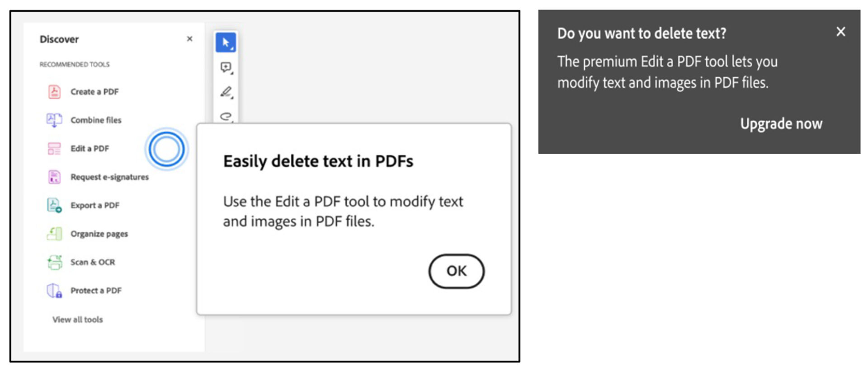Select the freeform drawing tool
This screenshot has width=868, height=372.
(x=226, y=117)
